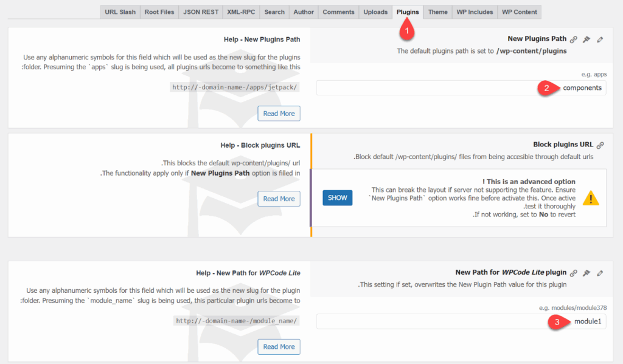Screen dimensions: 623x364
Task: Switch to the Uploads tab
Action: tap(375, 12)
